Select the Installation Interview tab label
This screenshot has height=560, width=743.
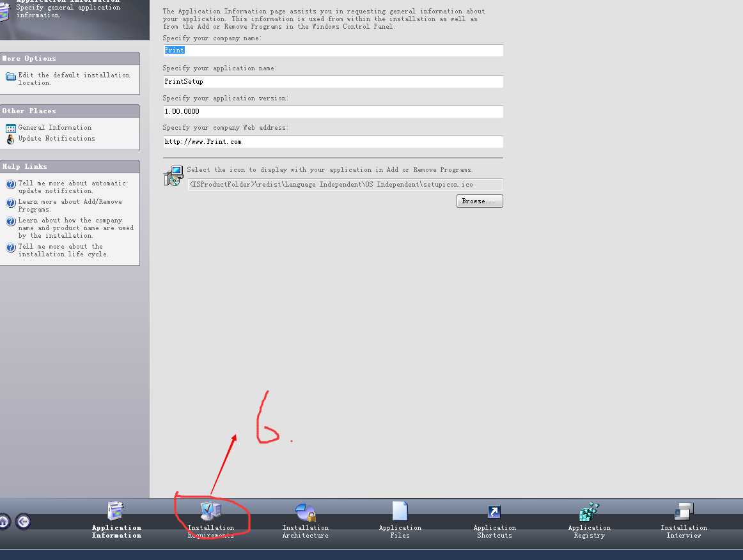(684, 532)
